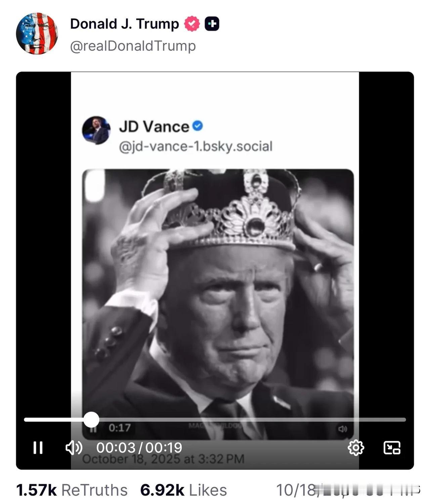The height and width of the screenshot is (504, 430).
Task: Click the small JD Vance profile picture
Action: pos(96,130)
